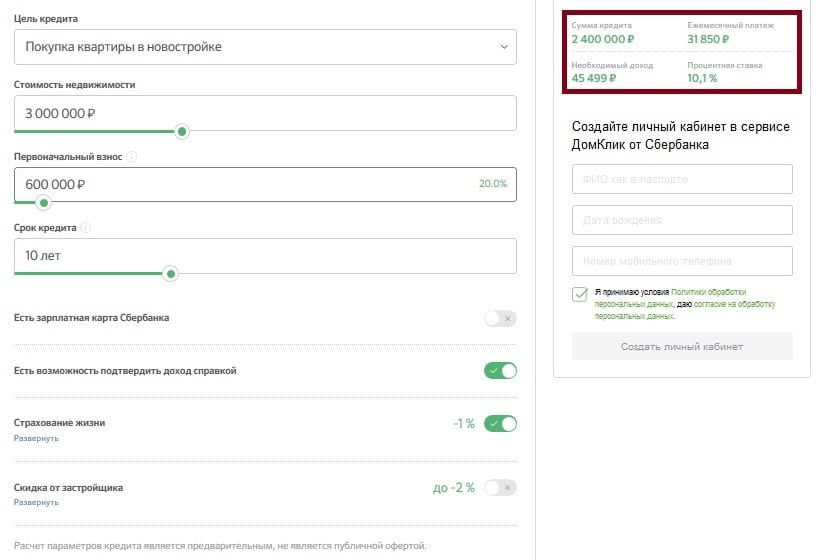Image resolution: width=819 pixels, height=560 pixels.
Task: Focus the ФИО как в паспорте field
Action: coord(682,179)
